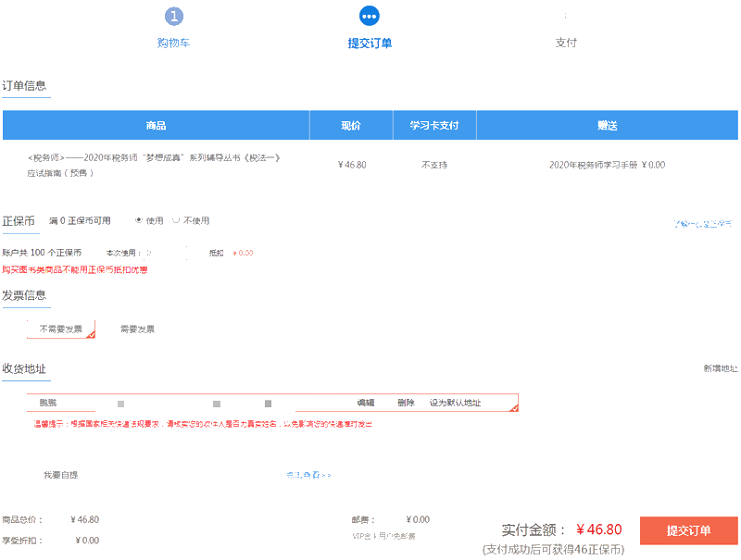Open the 正保币 help link at top right

pyautogui.click(x=704, y=220)
